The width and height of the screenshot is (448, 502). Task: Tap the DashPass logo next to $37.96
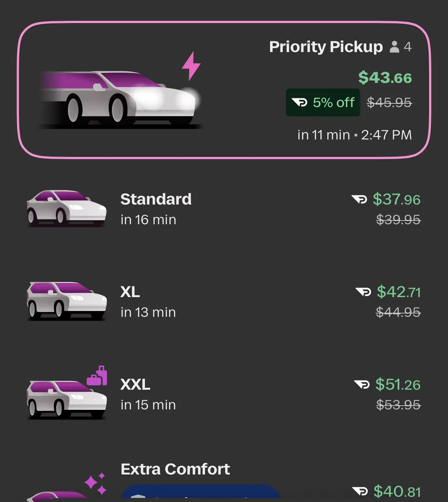coord(359,200)
